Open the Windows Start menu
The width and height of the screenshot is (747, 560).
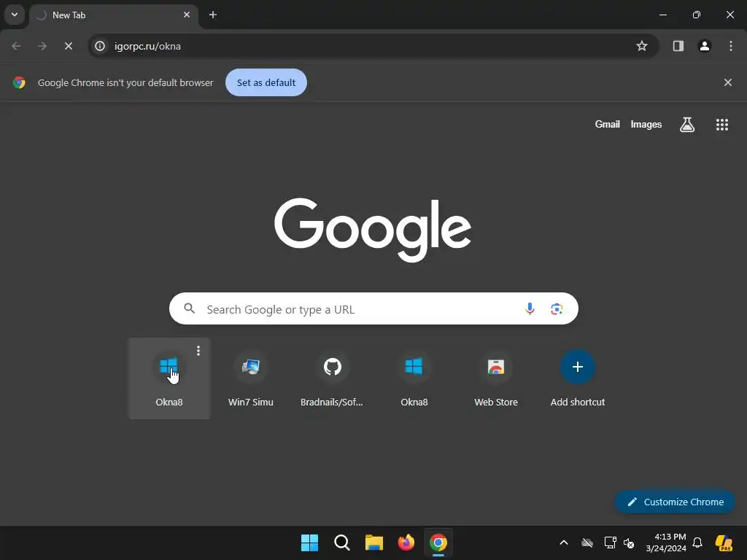309,542
